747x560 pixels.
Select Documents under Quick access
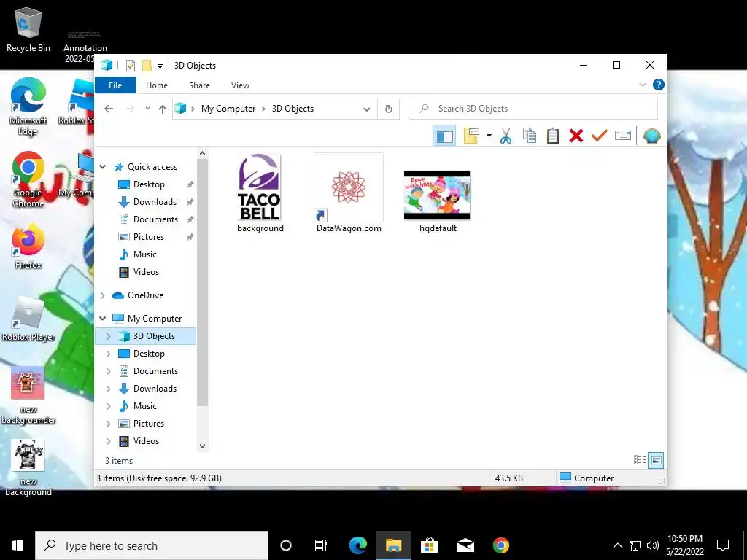click(155, 219)
